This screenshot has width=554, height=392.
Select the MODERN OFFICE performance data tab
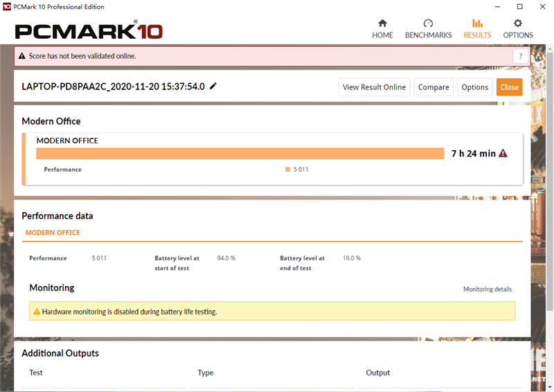pyautogui.click(x=53, y=233)
